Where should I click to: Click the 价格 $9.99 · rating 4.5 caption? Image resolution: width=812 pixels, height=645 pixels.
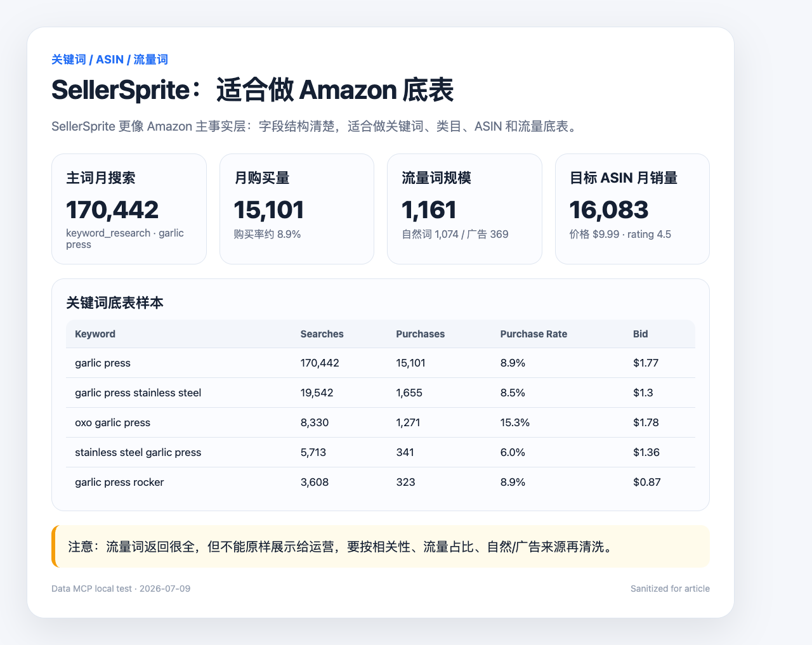point(620,234)
